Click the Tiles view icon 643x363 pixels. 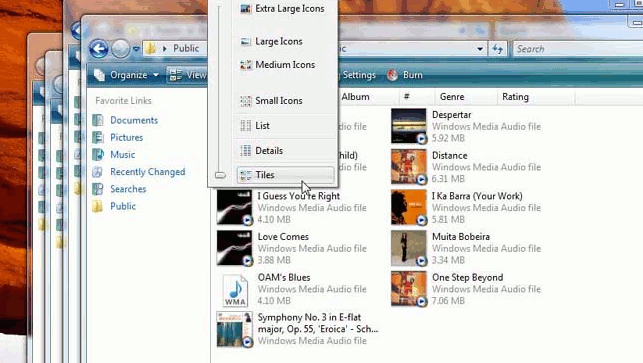click(246, 175)
